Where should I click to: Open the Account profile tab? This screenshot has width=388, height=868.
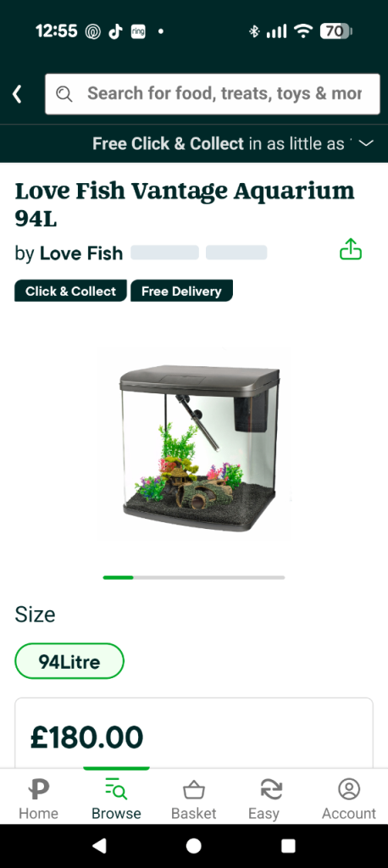pos(349,798)
